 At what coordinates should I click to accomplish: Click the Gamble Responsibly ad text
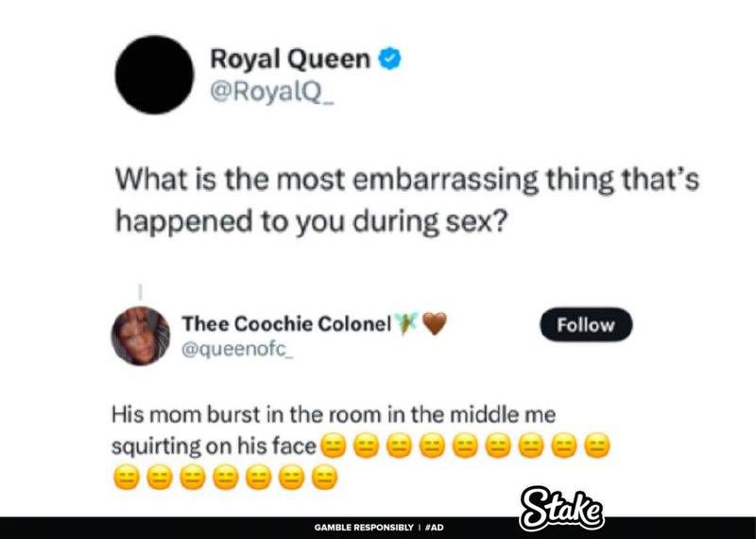[364, 528]
